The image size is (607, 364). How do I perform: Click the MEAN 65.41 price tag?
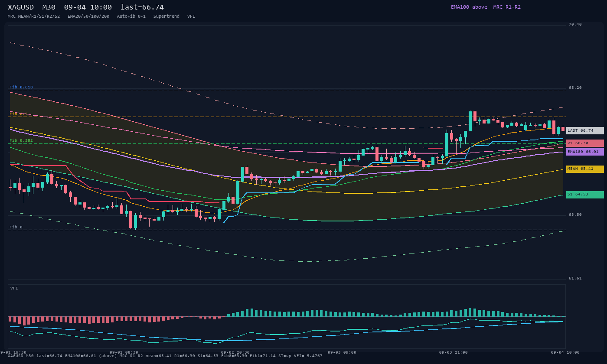[585, 169]
